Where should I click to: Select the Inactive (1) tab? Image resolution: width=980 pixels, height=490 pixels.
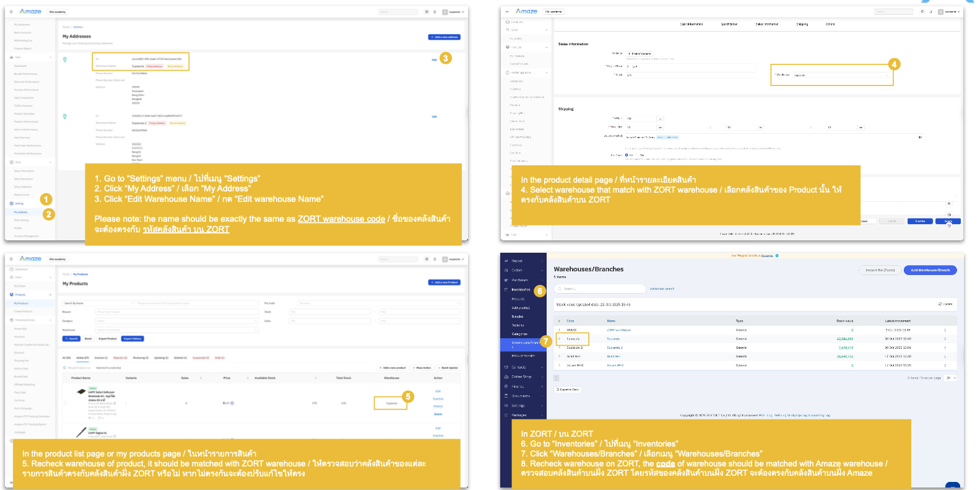coord(101,357)
